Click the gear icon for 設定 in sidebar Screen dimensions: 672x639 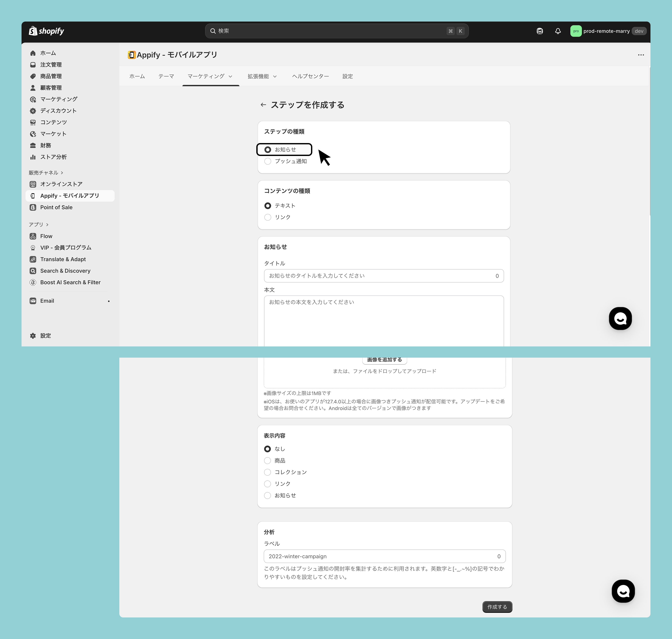[33, 335]
